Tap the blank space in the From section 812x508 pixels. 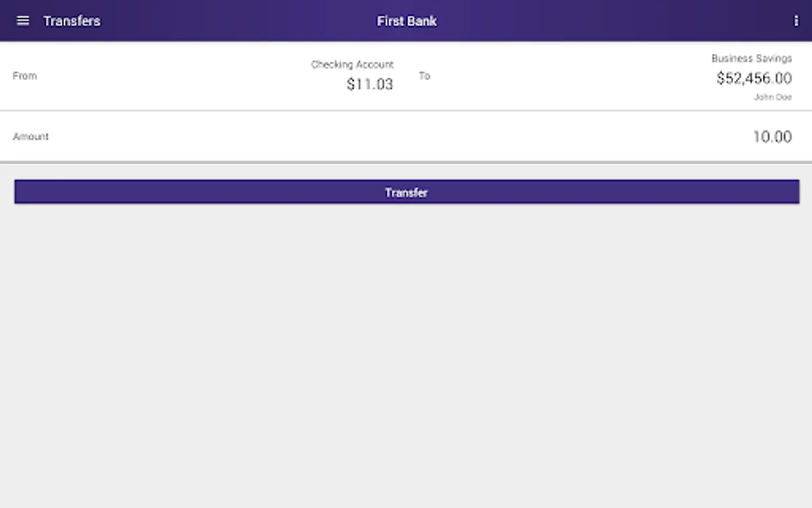click(169, 76)
